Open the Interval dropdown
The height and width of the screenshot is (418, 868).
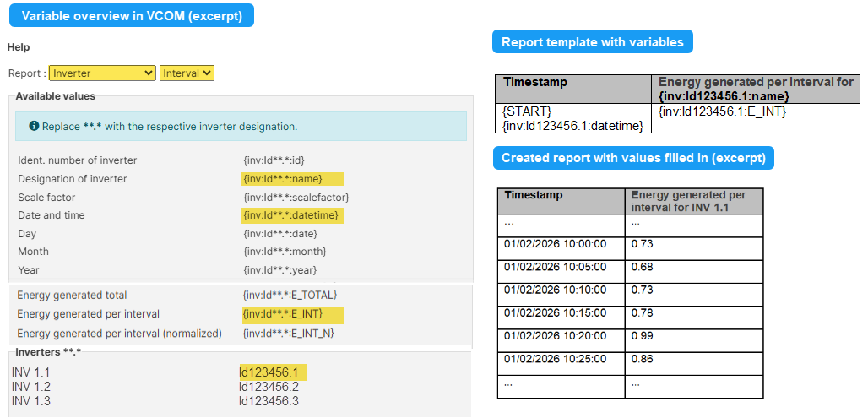pyautogui.click(x=187, y=73)
